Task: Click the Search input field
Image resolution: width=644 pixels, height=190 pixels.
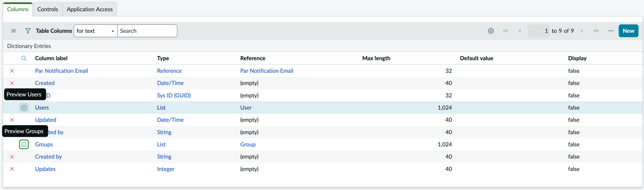Action: pyautogui.click(x=147, y=31)
